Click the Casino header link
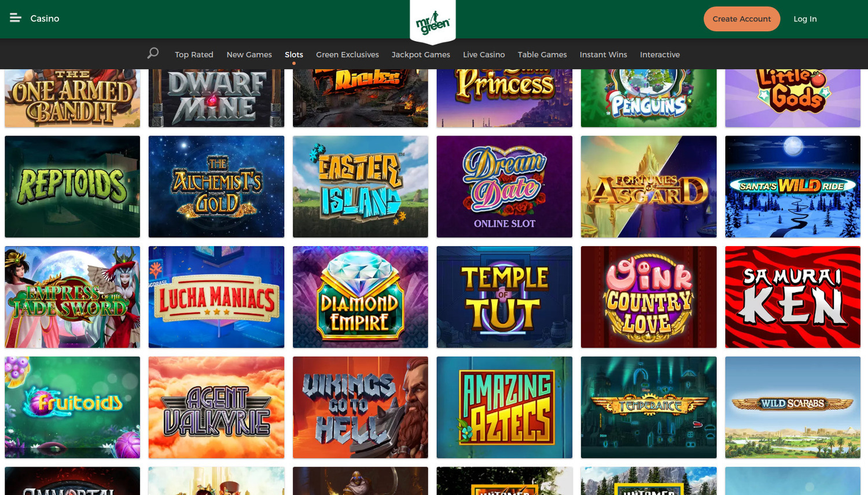868x495 pixels. click(45, 19)
